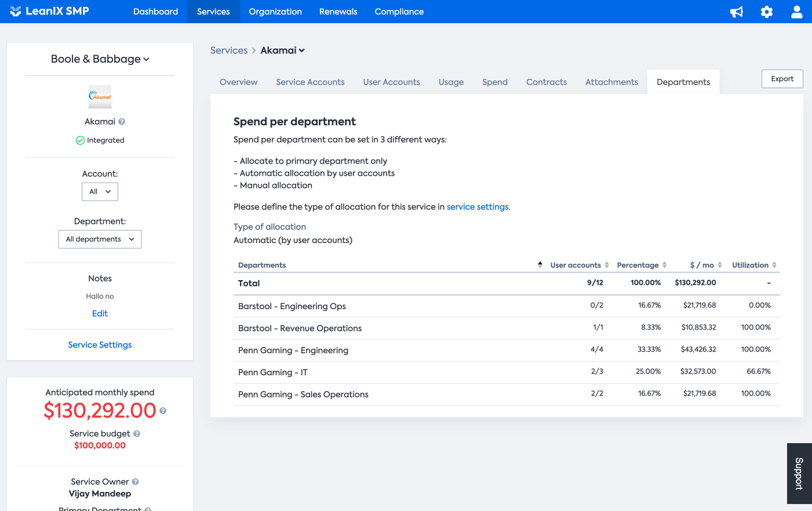Click the Akamai service logo thumbnail

(100, 97)
